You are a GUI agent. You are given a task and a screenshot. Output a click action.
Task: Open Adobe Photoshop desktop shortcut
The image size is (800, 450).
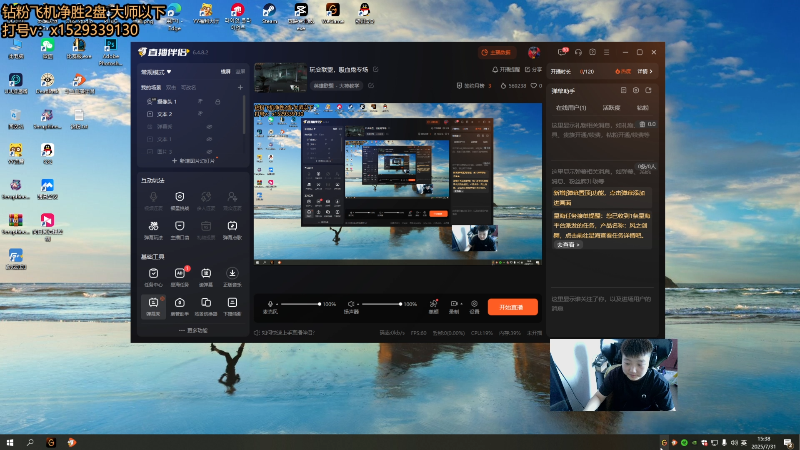[x=110, y=52]
